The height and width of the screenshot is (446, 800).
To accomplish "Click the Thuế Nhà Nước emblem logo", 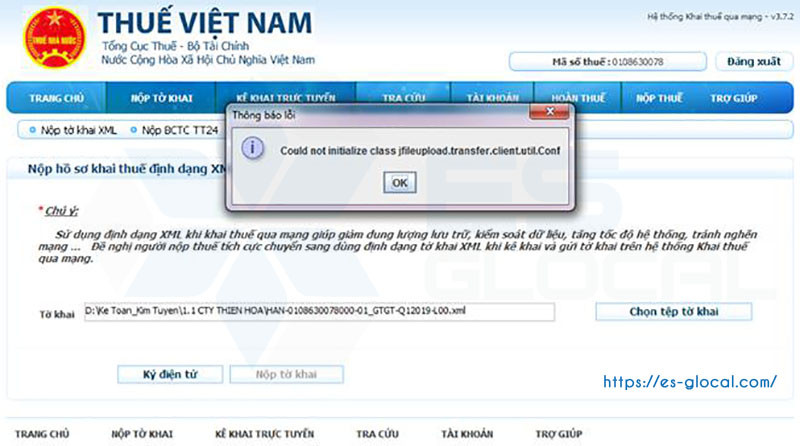I will click(55, 38).
